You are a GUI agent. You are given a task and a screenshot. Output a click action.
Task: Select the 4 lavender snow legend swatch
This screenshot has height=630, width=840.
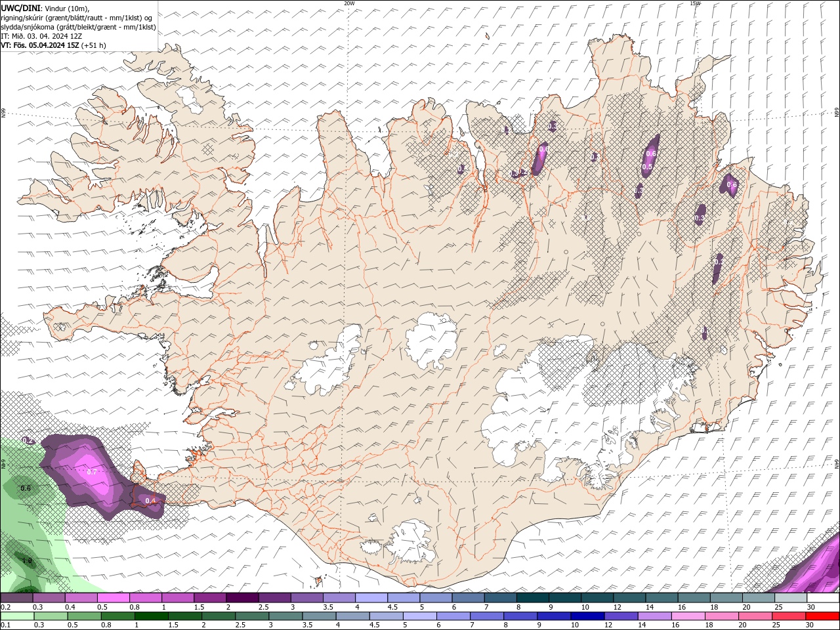pyautogui.click(x=371, y=598)
